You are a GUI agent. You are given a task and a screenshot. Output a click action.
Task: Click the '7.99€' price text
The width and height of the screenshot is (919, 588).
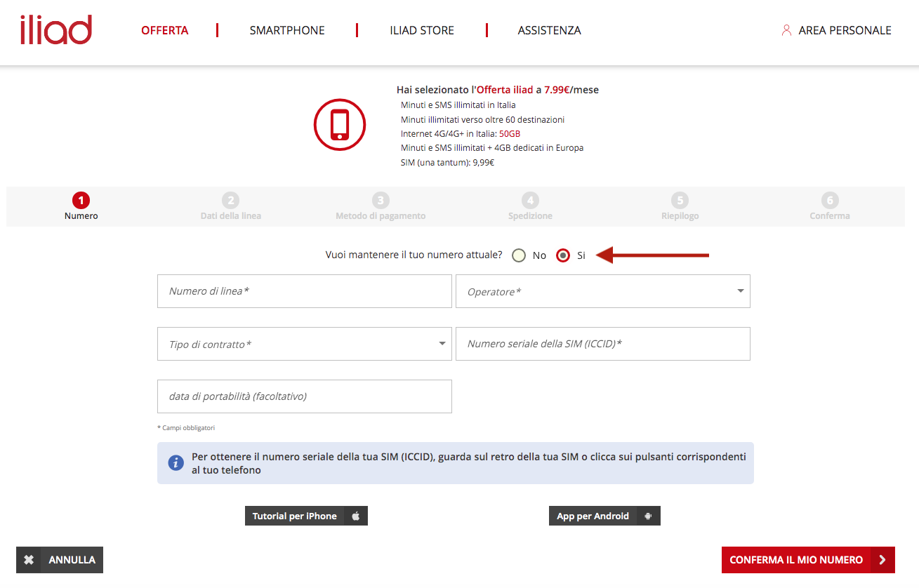tap(557, 90)
